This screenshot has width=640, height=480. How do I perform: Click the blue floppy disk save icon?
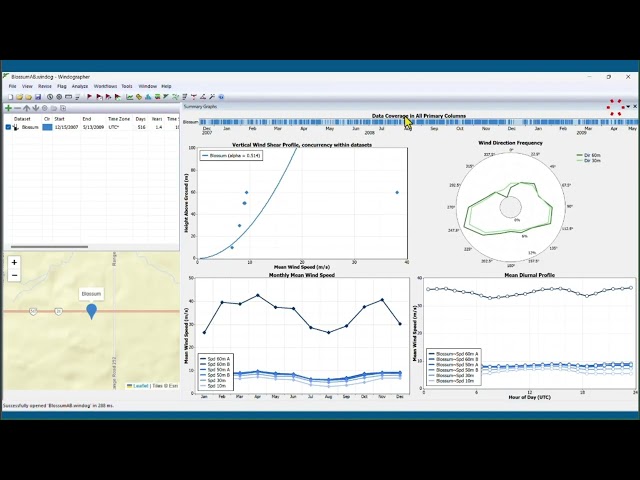point(38,97)
